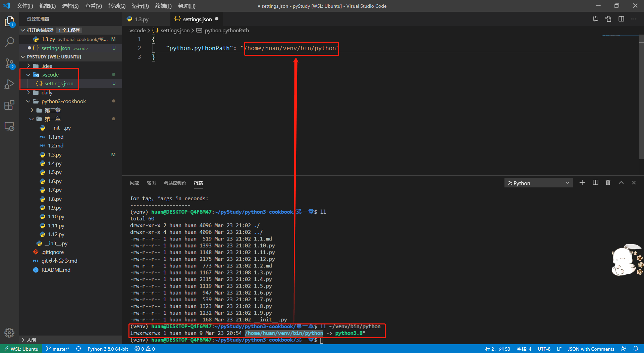Expand the 大纲 outline section
644x353 pixels.
pos(31,340)
